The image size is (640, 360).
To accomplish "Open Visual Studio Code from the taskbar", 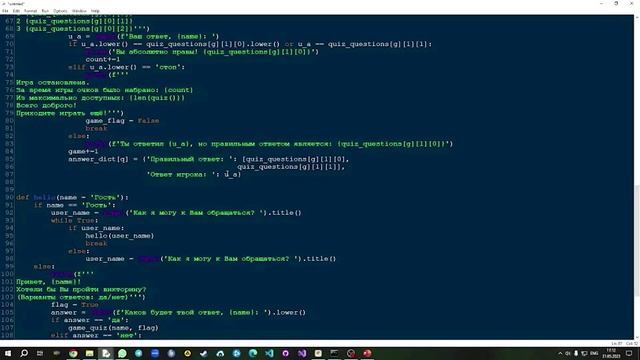I will tap(269, 353).
